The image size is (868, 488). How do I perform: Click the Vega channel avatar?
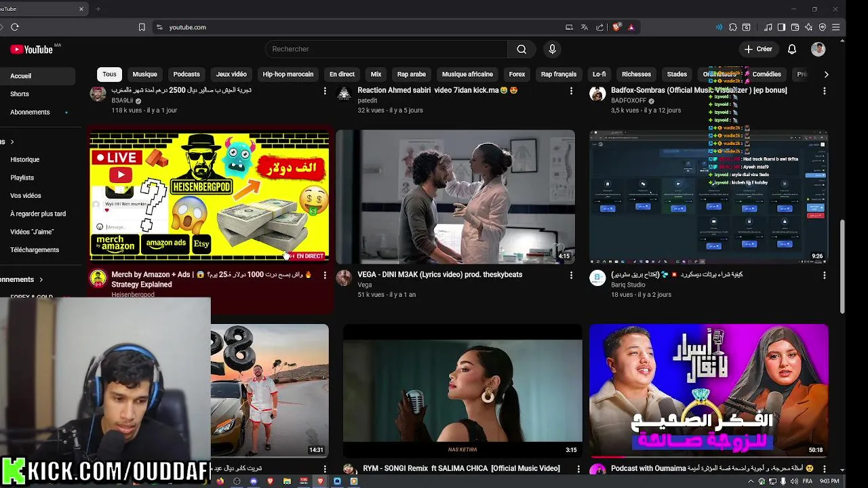click(x=344, y=278)
